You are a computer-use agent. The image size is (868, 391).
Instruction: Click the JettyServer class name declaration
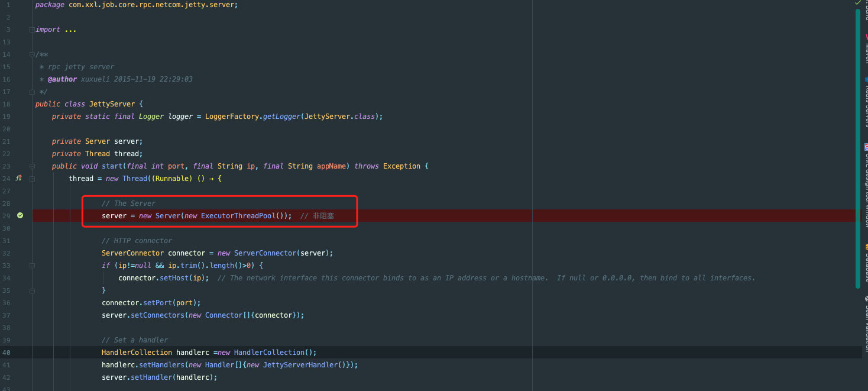point(112,104)
